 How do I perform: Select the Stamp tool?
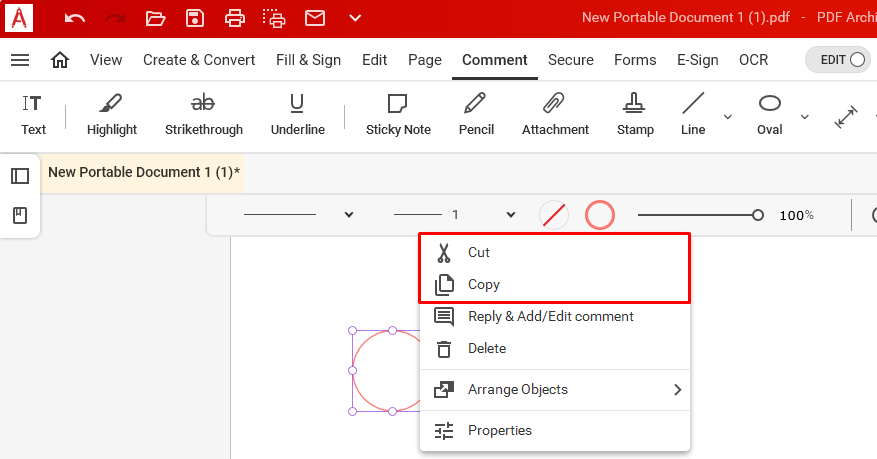(x=635, y=115)
